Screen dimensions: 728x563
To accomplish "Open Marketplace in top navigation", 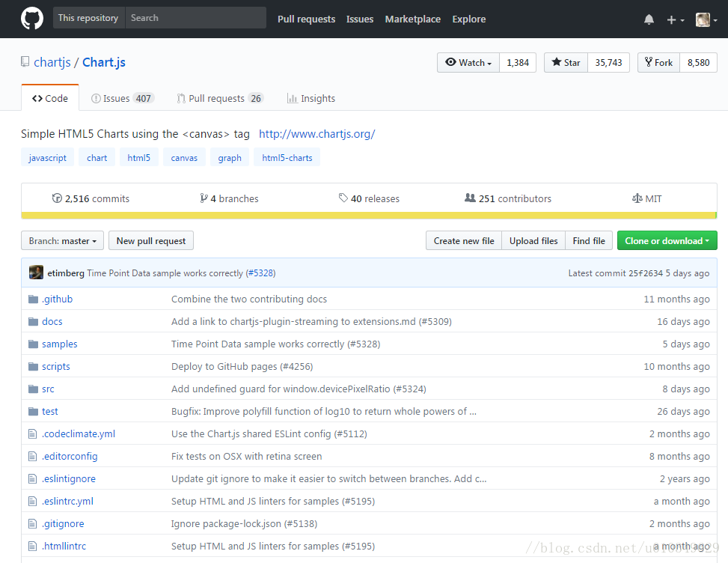I will click(x=413, y=19).
